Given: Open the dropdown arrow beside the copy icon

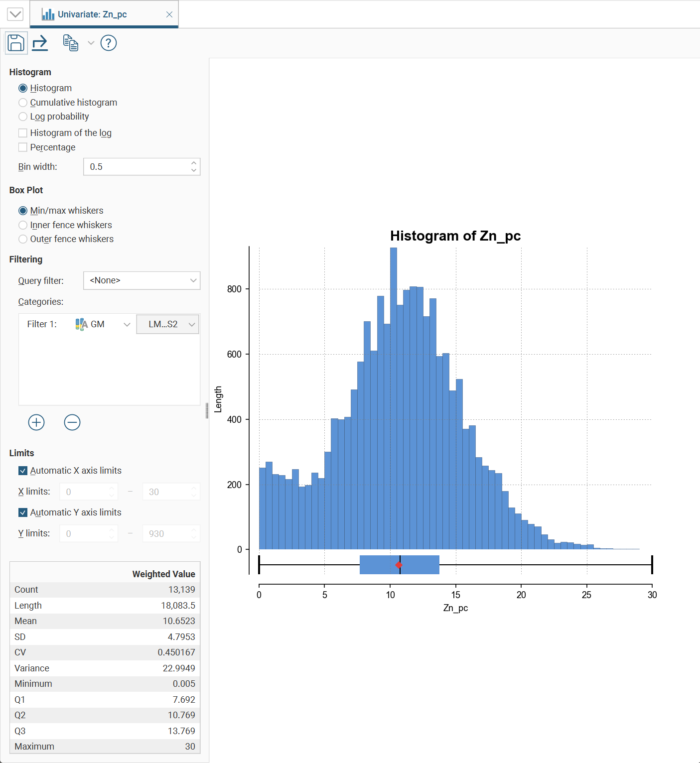Looking at the screenshot, I should (x=91, y=43).
